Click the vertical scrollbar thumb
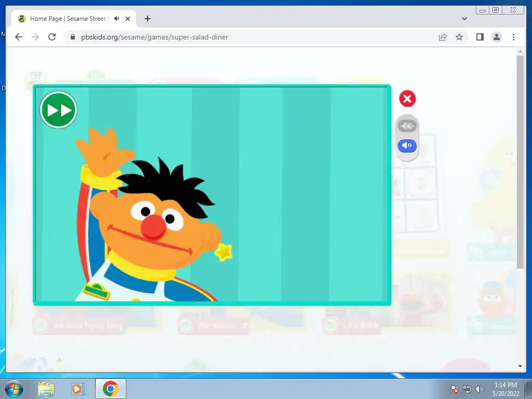The width and height of the screenshot is (532, 399). click(x=520, y=162)
